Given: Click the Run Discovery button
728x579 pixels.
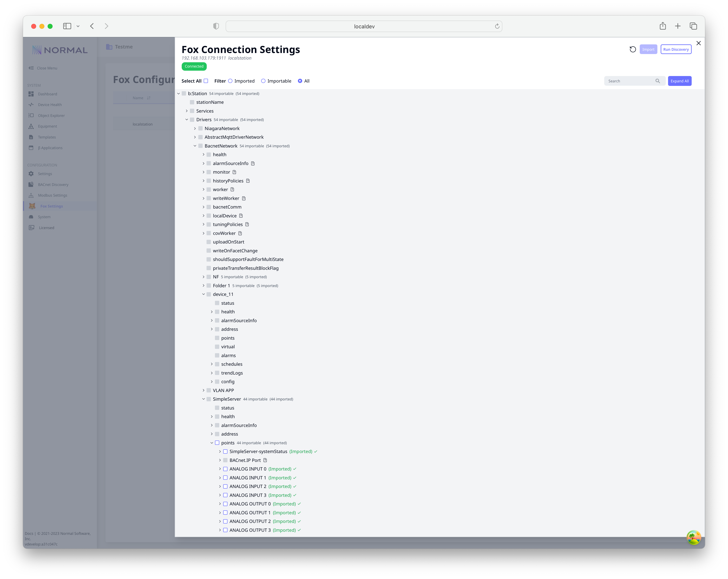Looking at the screenshot, I should click(676, 49).
